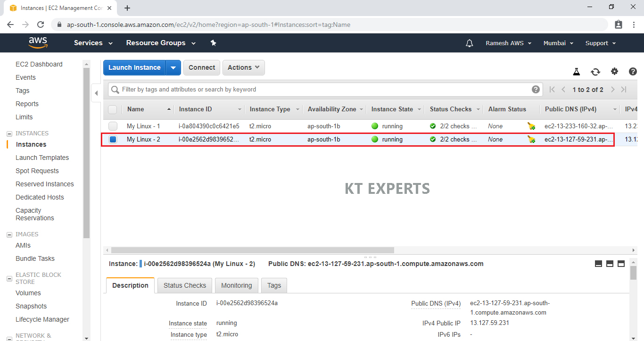Open a new browser tab
644x341 pixels.
[127, 8]
